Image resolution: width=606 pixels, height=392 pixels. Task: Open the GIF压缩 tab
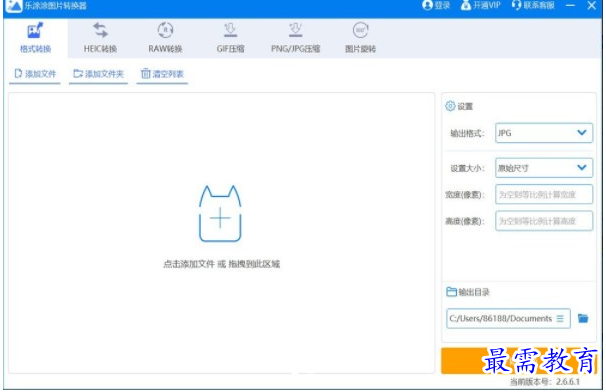230,38
